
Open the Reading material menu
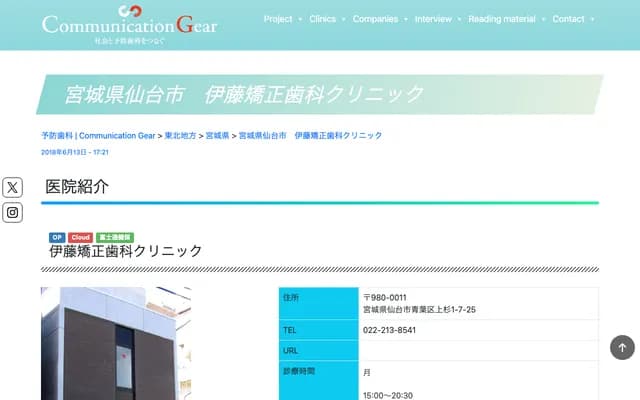tap(502, 19)
